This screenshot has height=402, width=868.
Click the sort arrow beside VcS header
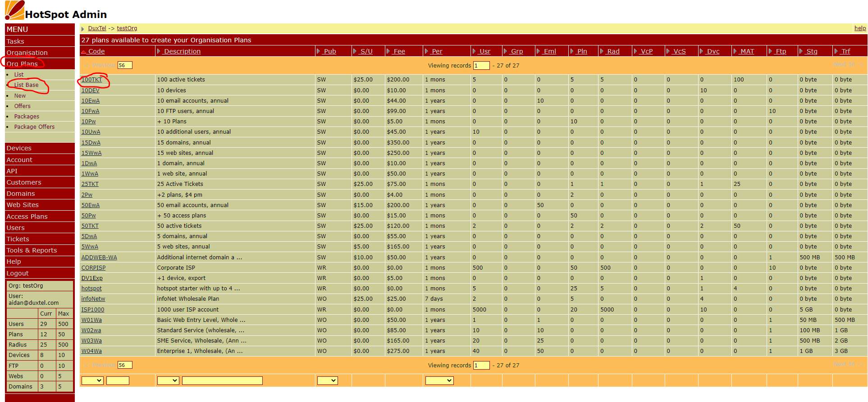pyautogui.click(x=668, y=51)
